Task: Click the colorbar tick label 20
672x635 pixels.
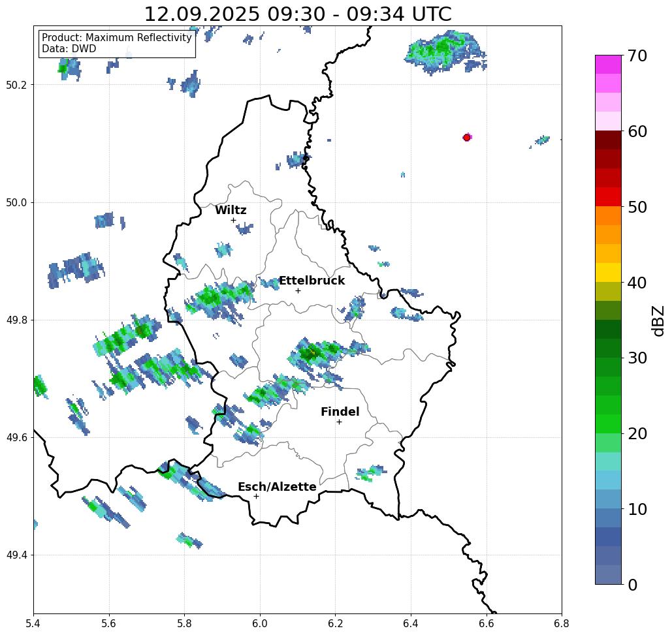Action: (x=637, y=434)
